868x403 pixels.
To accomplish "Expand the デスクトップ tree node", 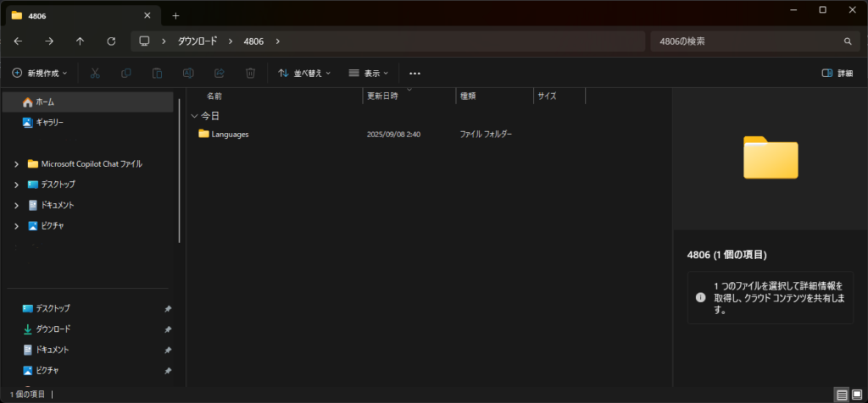I will (16, 185).
